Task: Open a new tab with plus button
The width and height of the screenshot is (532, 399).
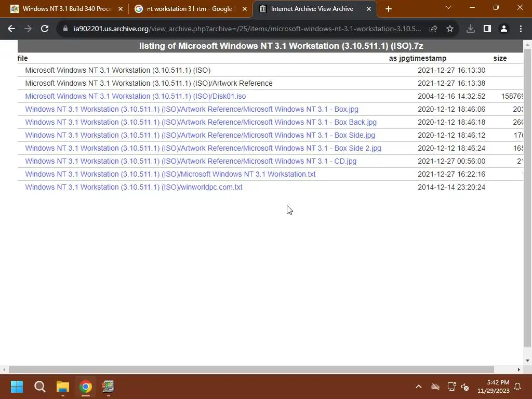Action: pos(389,9)
